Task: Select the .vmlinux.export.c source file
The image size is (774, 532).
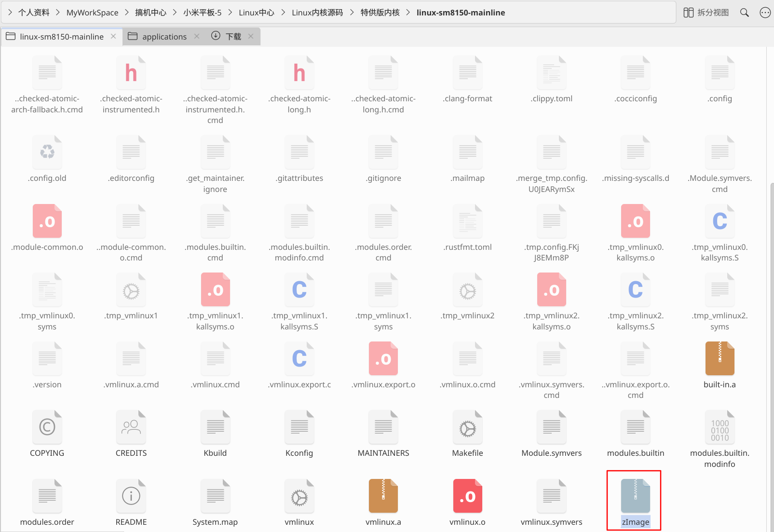Action: click(299, 365)
